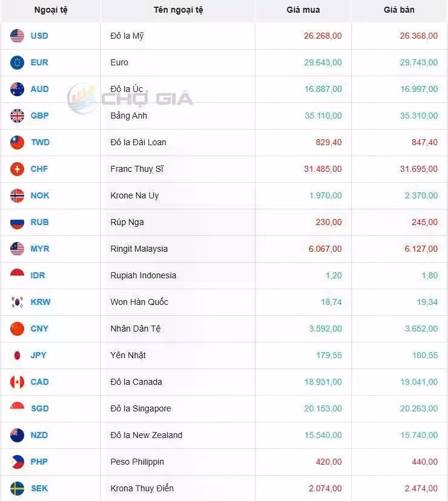Open the SGD currency link
448x501 pixels.
(39, 408)
